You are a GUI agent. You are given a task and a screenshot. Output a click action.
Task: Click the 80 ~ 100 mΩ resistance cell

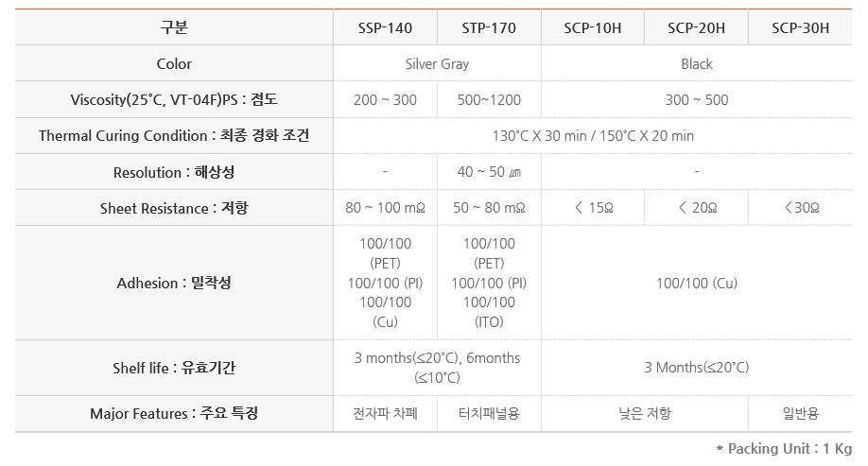coord(385,208)
